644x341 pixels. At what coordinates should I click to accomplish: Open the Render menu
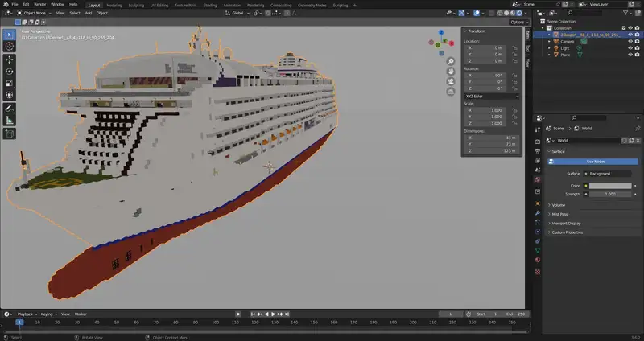coord(39,4)
